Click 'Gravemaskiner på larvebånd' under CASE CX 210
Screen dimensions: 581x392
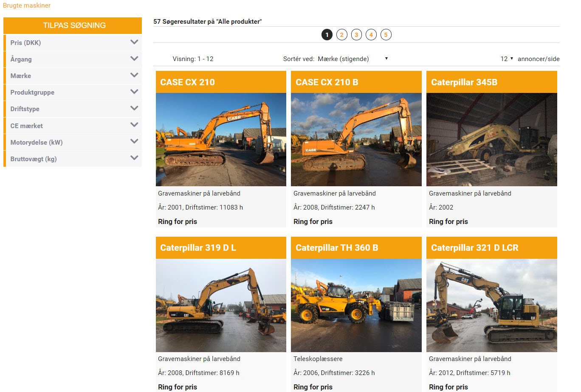coord(199,193)
